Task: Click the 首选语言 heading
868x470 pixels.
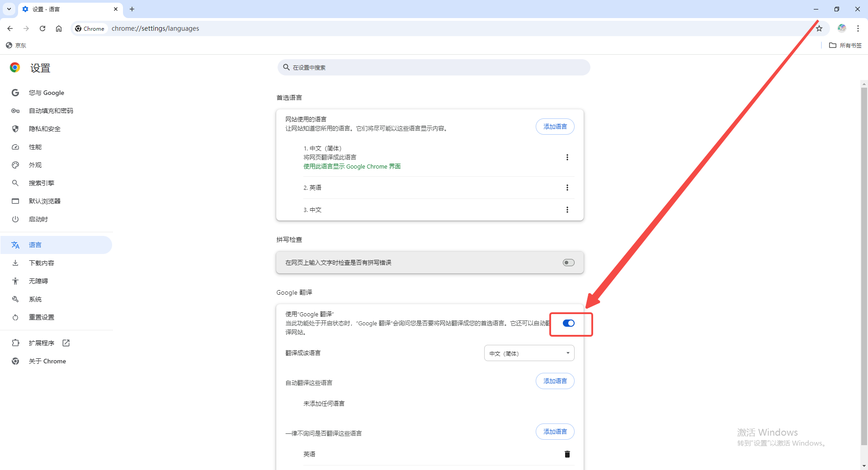Action: pos(289,98)
